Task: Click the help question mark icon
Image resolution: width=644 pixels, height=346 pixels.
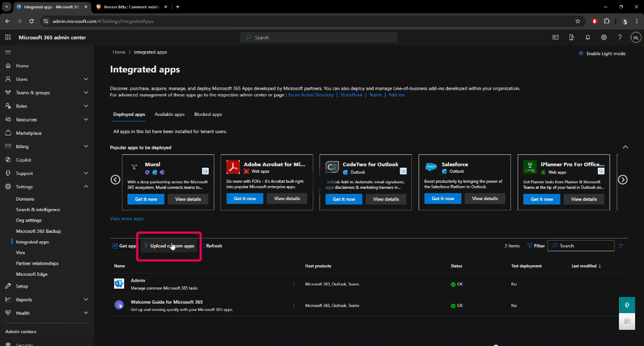Action: coord(620,37)
